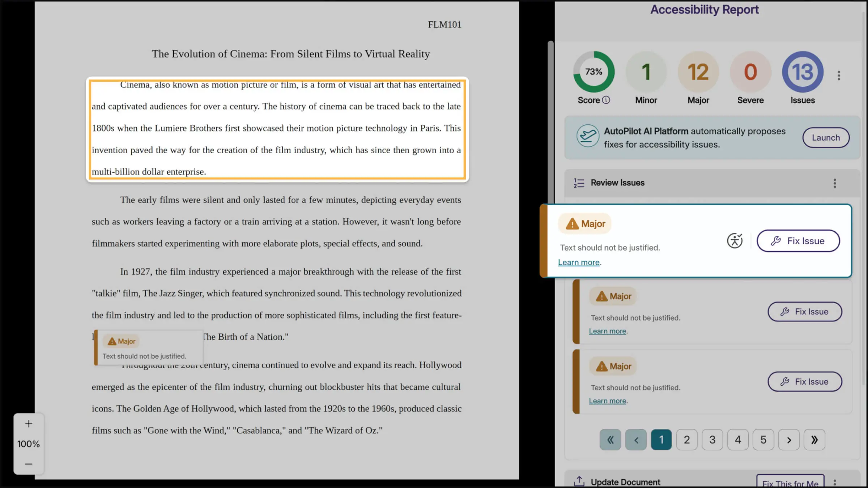Screen dimensions: 868x488
Task: Click the accessibility person icon on the highlighted issue
Action: (735, 240)
